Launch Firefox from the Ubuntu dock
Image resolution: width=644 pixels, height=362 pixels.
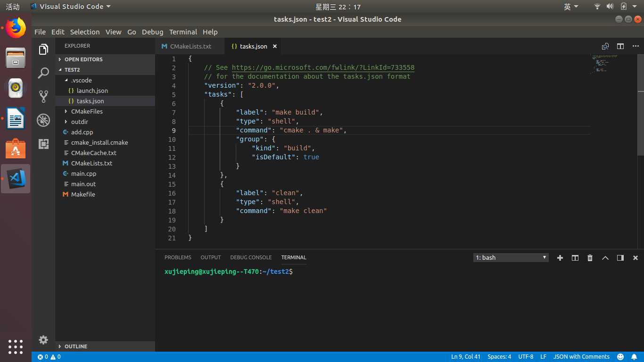(16, 28)
